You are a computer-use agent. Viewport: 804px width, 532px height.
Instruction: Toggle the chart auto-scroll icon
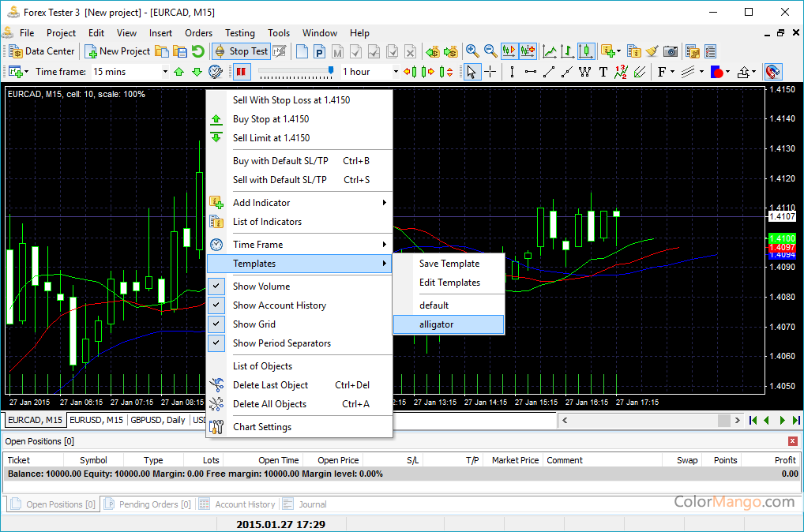coord(509,51)
